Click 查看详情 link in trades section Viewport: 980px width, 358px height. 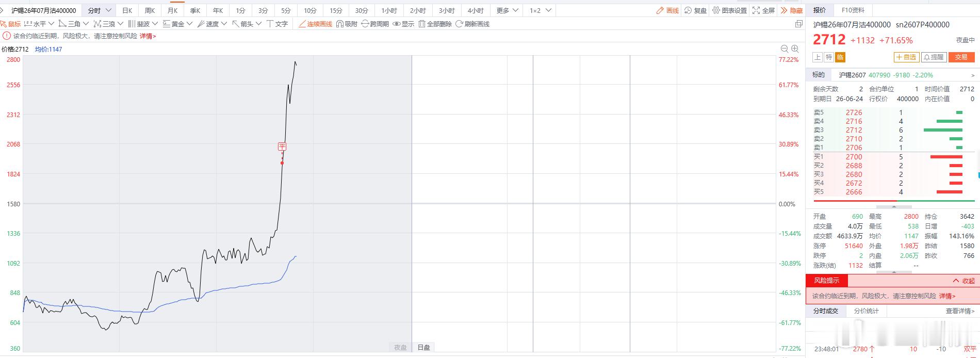point(960,311)
